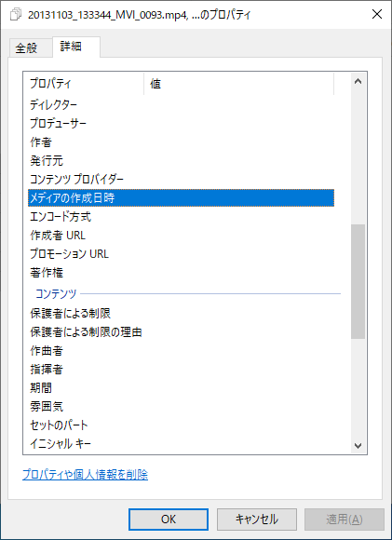The width and height of the screenshot is (392, 540).
Task: Select the コンテンツ プロバイダー row
Action: pyautogui.click(x=181, y=179)
